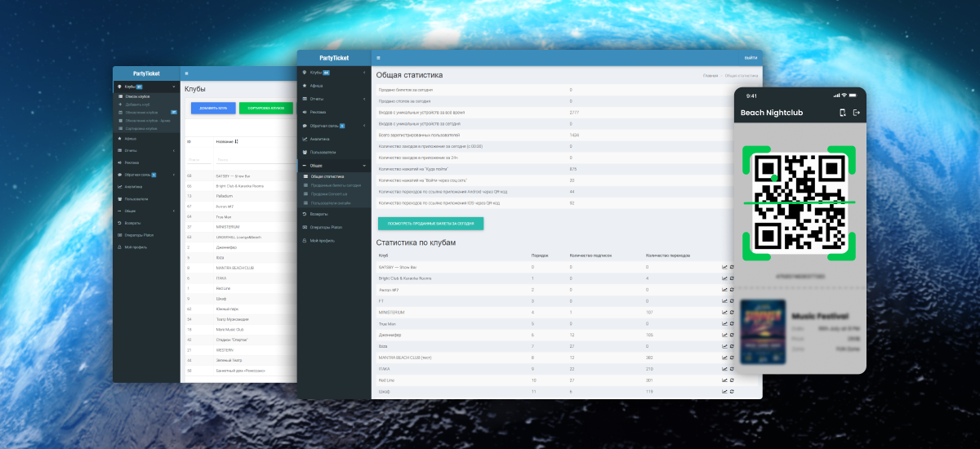980x449 pixels.
Task: Open Аналитика in Клубы window sidebar
Action: [146, 187]
